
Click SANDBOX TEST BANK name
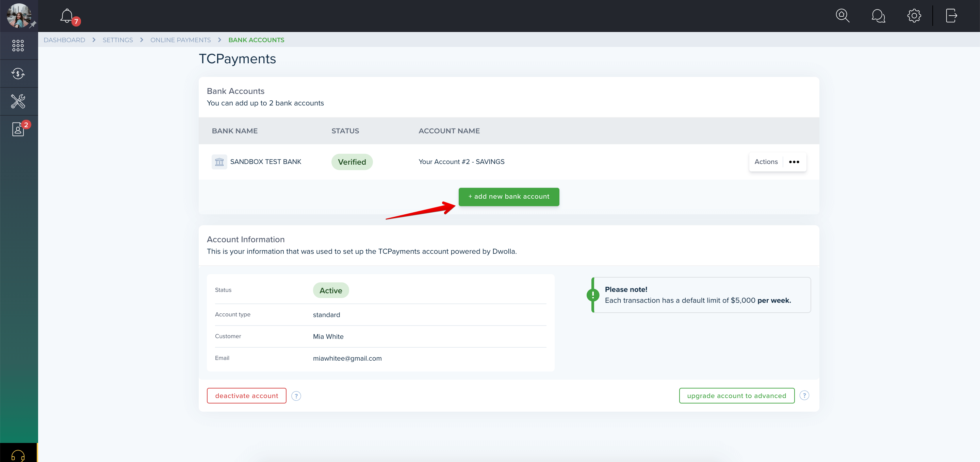(265, 162)
